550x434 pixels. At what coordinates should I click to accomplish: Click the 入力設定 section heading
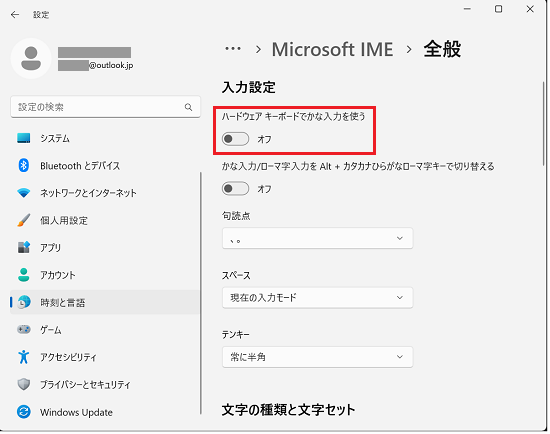(x=248, y=87)
